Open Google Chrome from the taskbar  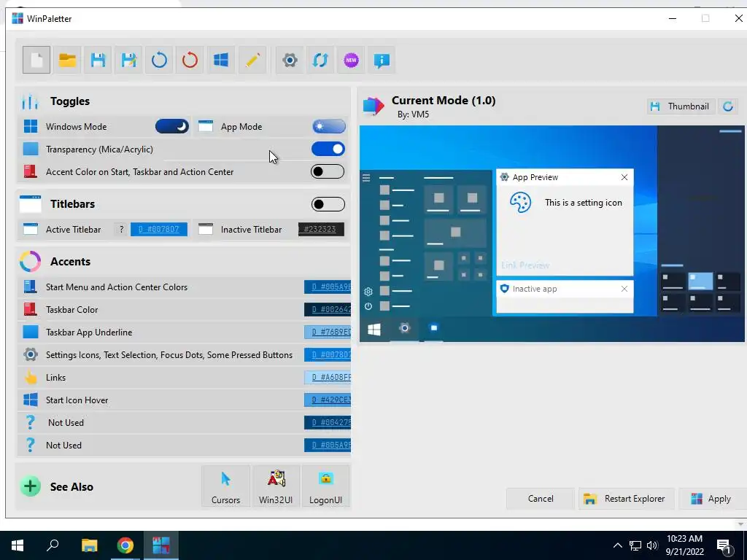(x=125, y=545)
